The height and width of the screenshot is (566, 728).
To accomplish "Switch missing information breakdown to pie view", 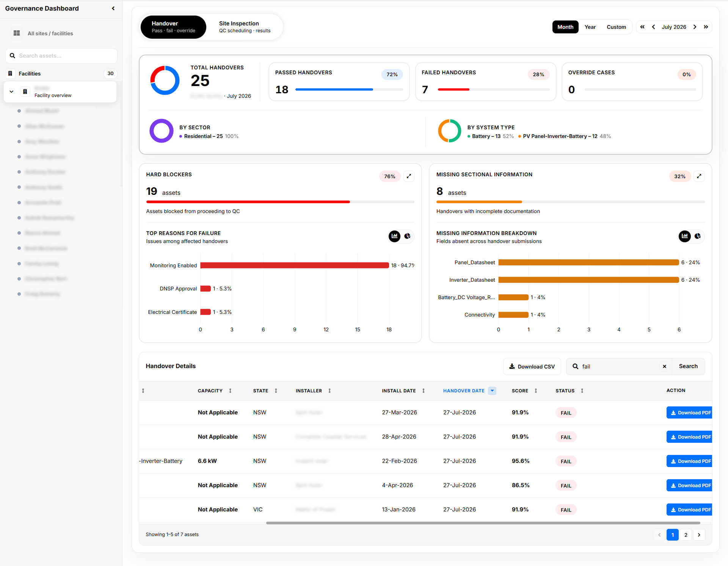I will [698, 236].
